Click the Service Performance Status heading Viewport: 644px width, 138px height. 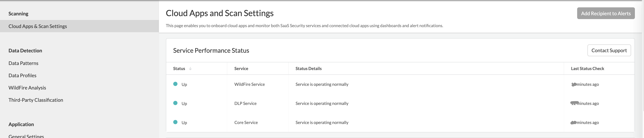point(211,50)
